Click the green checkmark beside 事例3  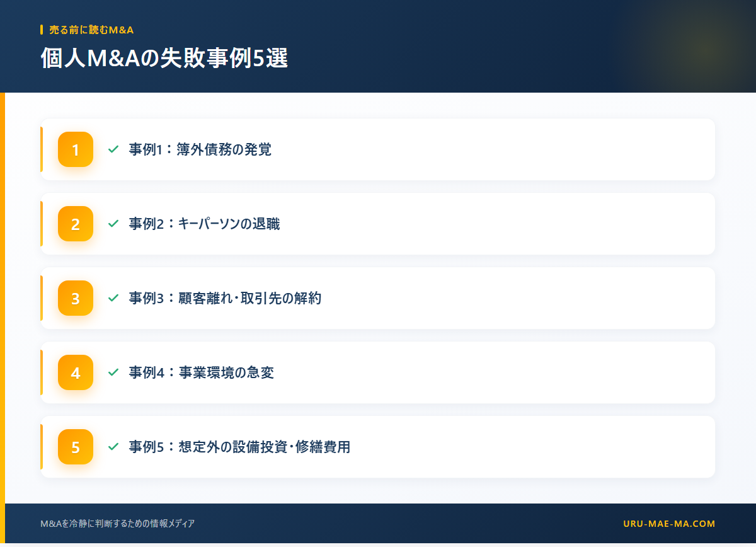point(113,298)
